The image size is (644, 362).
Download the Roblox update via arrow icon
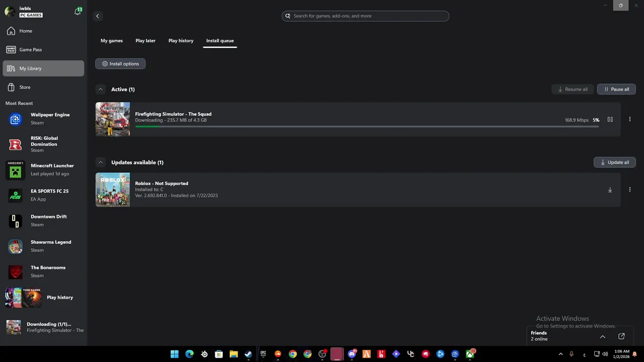[x=610, y=190]
